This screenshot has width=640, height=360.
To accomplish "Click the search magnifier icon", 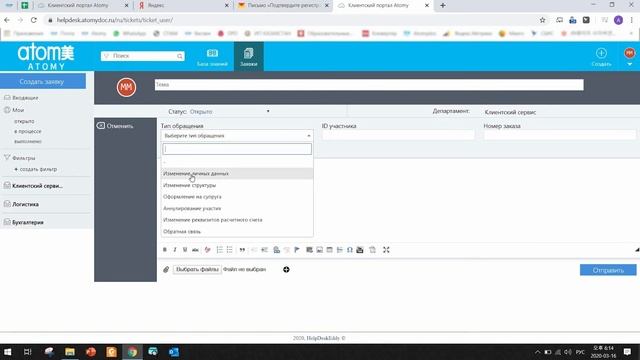I will pyautogui.click(x=180, y=56).
